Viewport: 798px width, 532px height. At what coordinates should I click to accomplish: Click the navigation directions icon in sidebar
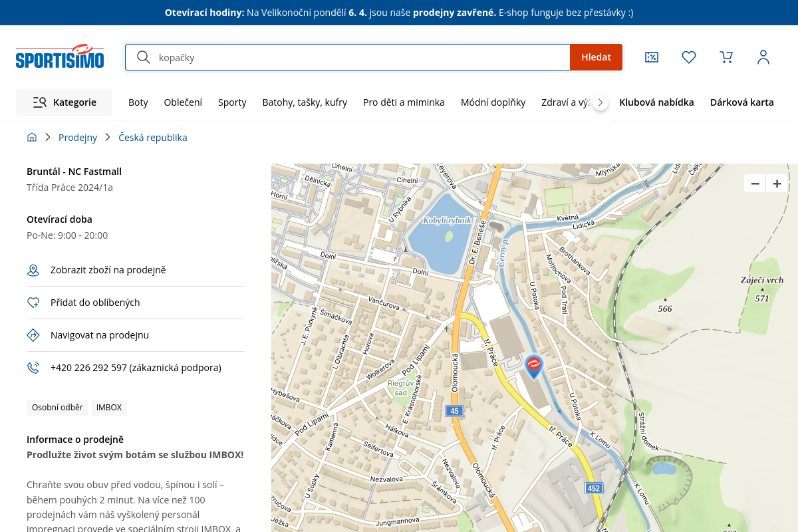(x=33, y=335)
